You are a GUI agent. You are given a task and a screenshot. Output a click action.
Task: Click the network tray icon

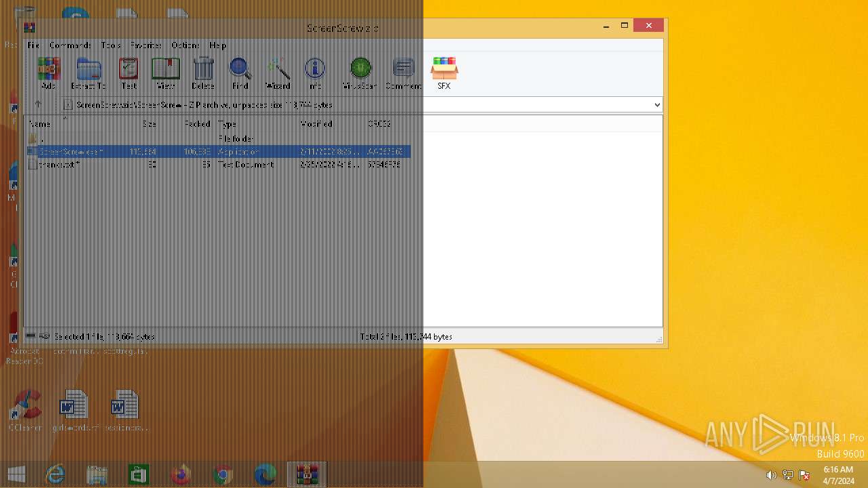788,475
